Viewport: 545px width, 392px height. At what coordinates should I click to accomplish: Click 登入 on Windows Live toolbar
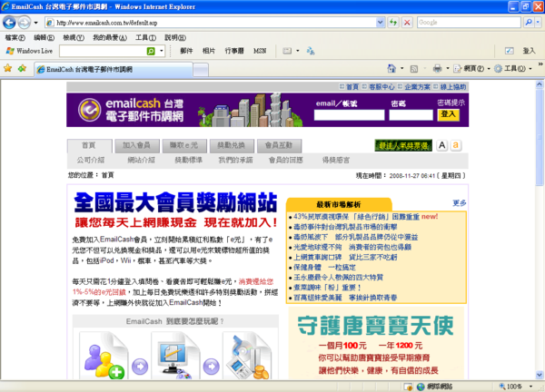tap(529, 51)
